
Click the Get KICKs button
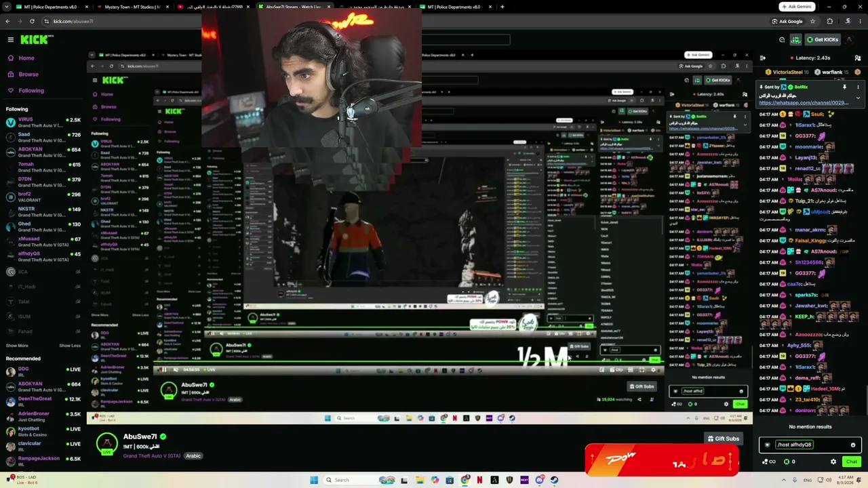click(x=823, y=39)
